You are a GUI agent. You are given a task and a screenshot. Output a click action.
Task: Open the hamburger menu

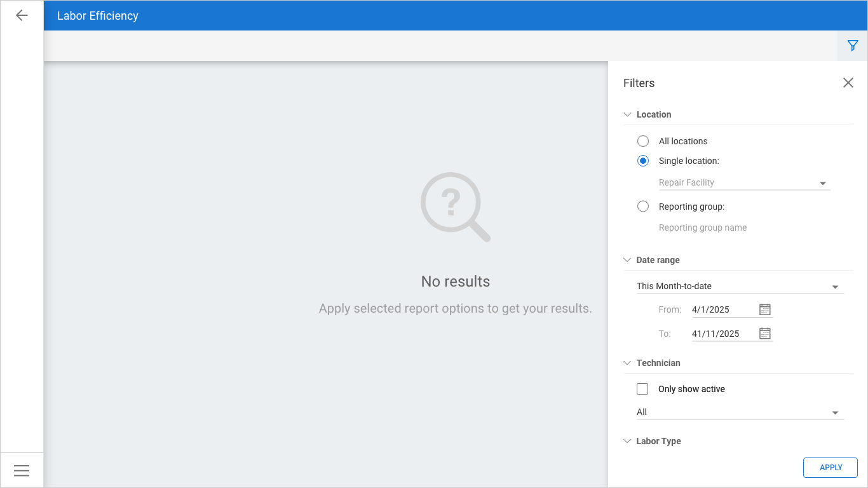[x=22, y=470]
